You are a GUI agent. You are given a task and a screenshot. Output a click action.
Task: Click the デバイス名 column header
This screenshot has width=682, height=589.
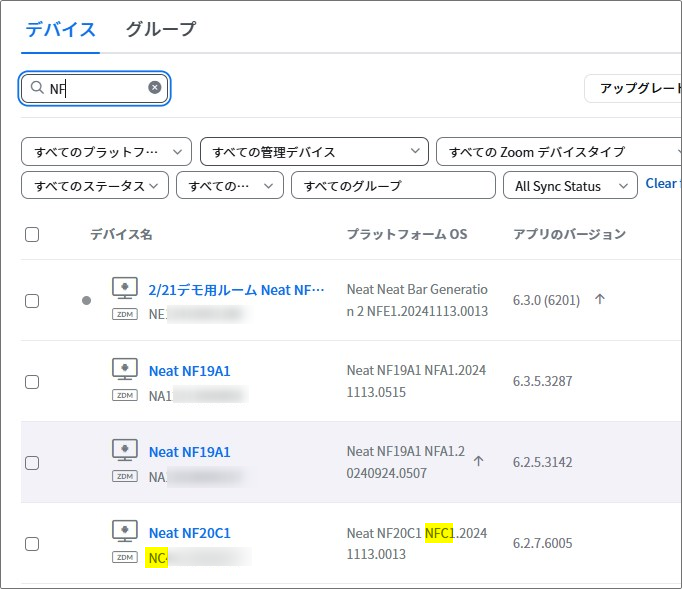[x=121, y=234]
